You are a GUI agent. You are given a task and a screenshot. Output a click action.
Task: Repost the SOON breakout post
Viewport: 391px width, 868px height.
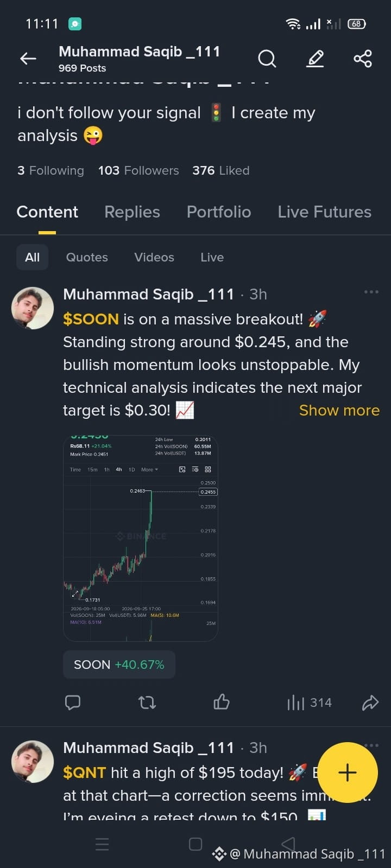147,703
